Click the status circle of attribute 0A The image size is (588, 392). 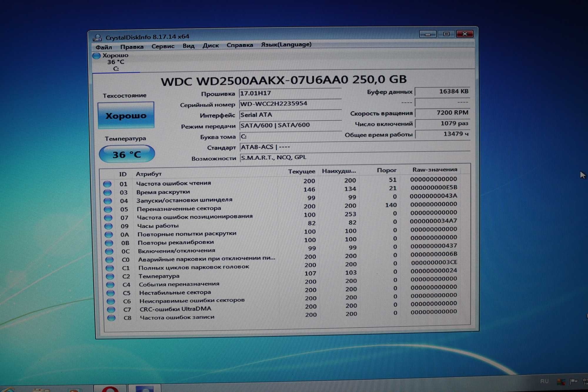pyautogui.click(x=109, y=235)
